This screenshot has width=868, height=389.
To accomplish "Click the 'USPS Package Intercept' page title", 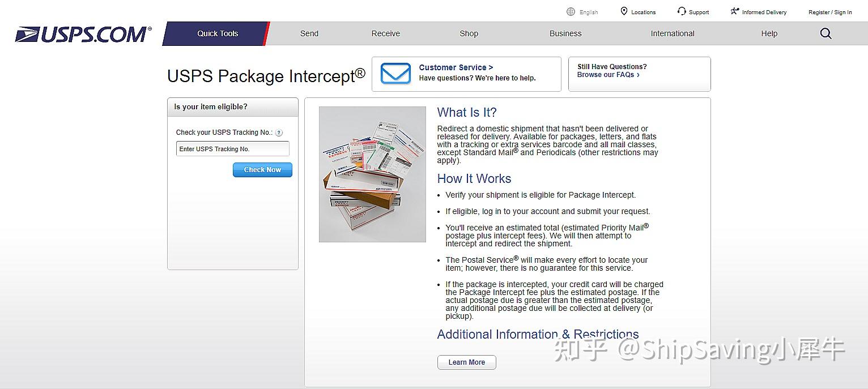I will pyautogui.click(x=266, y=76).
